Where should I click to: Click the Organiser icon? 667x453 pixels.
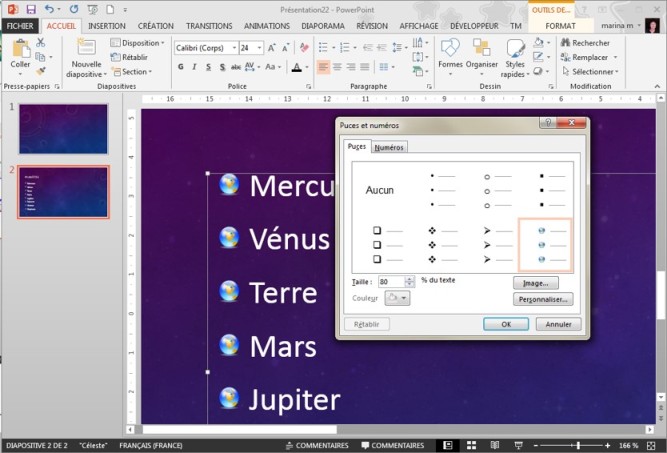point(481,52)
